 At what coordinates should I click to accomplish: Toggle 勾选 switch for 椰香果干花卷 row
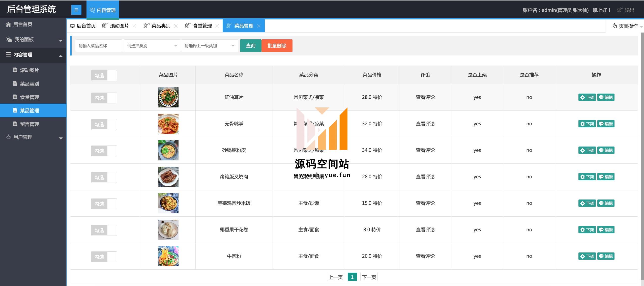click(104, 230)
